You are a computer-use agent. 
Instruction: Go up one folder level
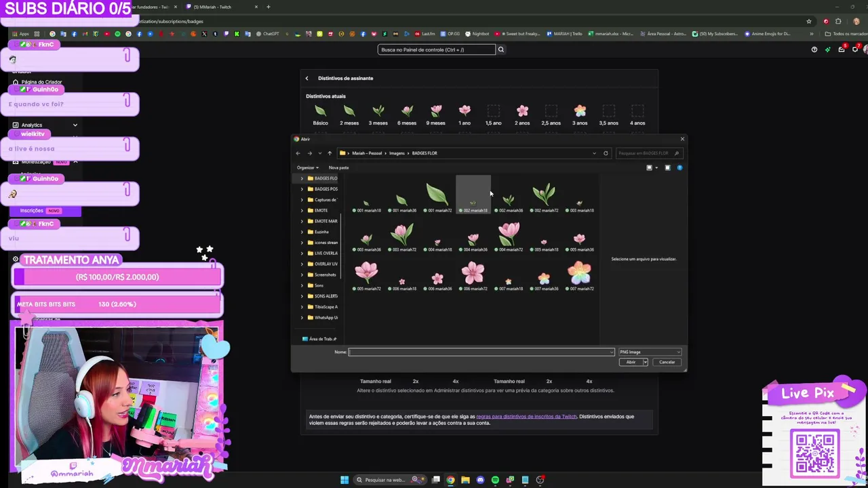coord(330,153)
